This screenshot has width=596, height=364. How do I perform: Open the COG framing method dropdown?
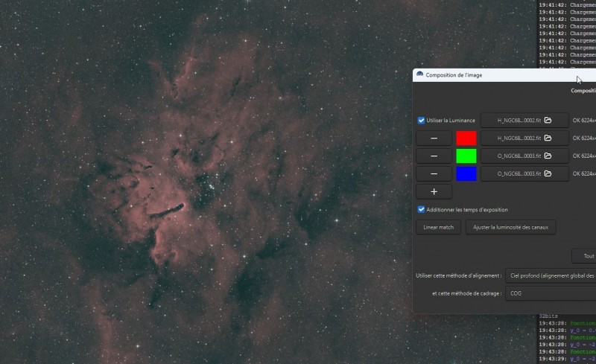pyautogui.click(x=551, y=293)
